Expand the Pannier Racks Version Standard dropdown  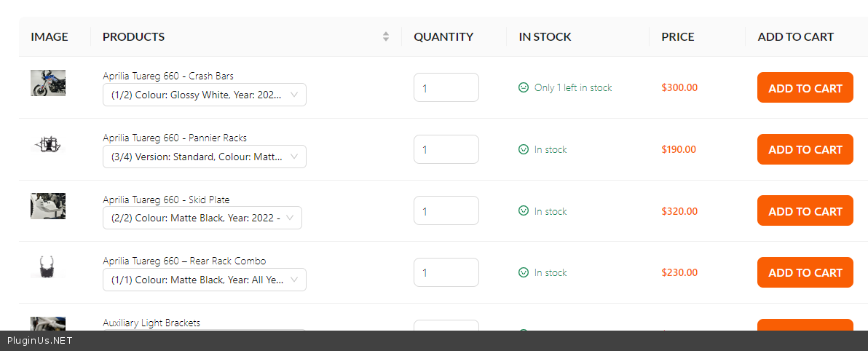[204, 157]
